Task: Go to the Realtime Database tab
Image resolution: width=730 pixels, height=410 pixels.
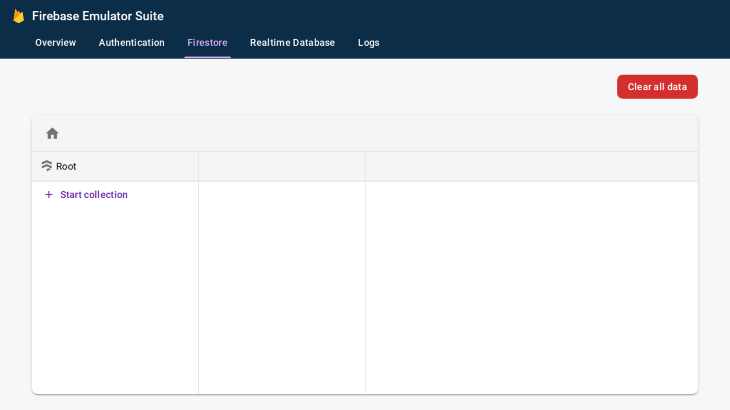Action: click(x=292, y=43)
